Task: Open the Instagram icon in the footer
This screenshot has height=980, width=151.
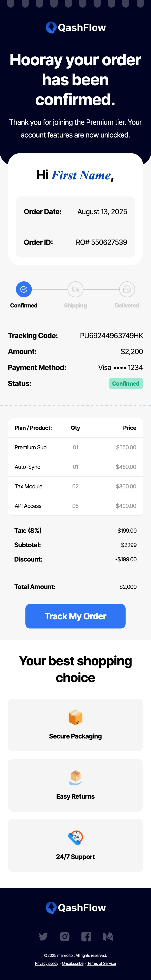Action: tap(65, 936)
